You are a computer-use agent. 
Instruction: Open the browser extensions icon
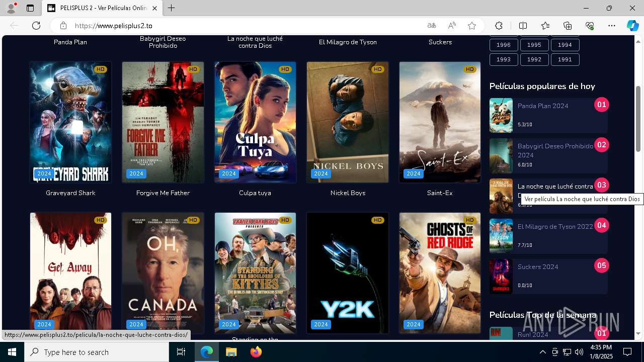click(x=499, y=26)
